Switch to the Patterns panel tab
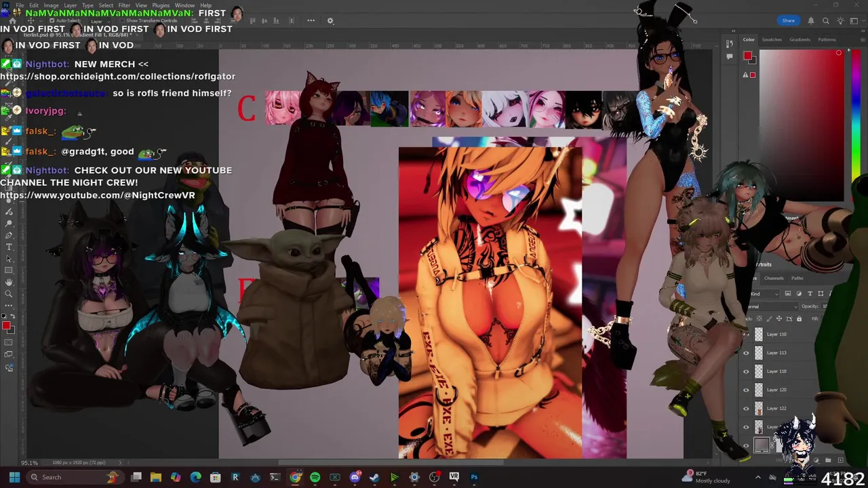 [x=827, y=39]
